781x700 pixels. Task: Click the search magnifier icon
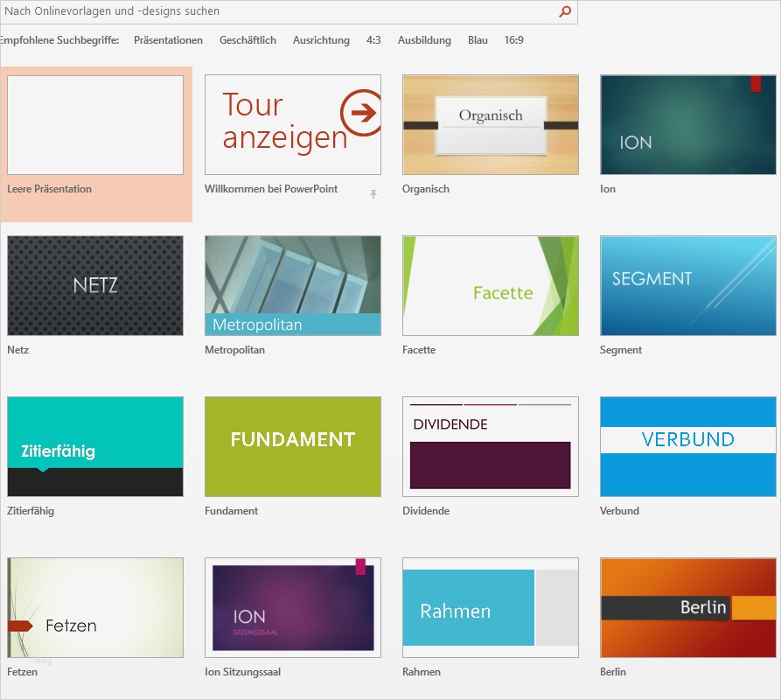point(565,12)
